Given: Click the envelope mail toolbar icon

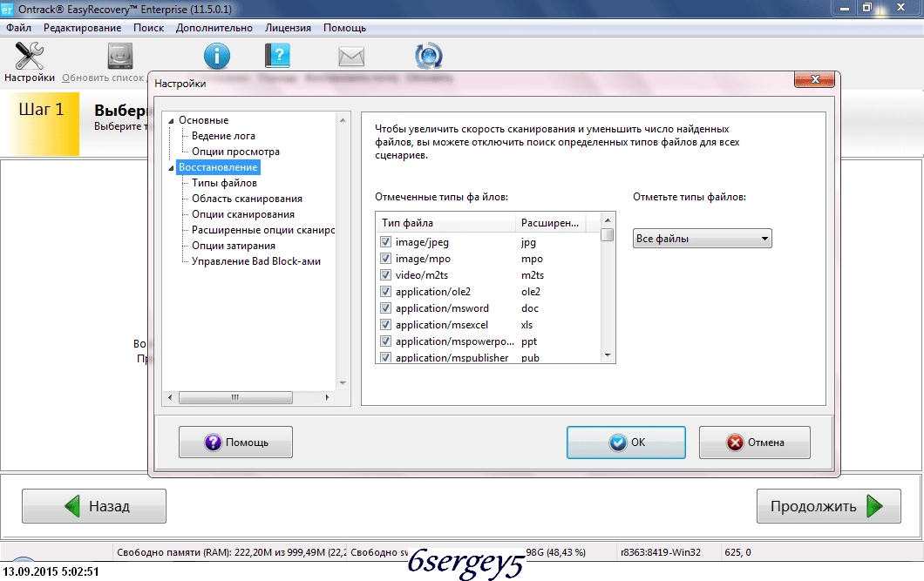Looking at the screenshot, I should pyautogui.click(x=351, y=57).
